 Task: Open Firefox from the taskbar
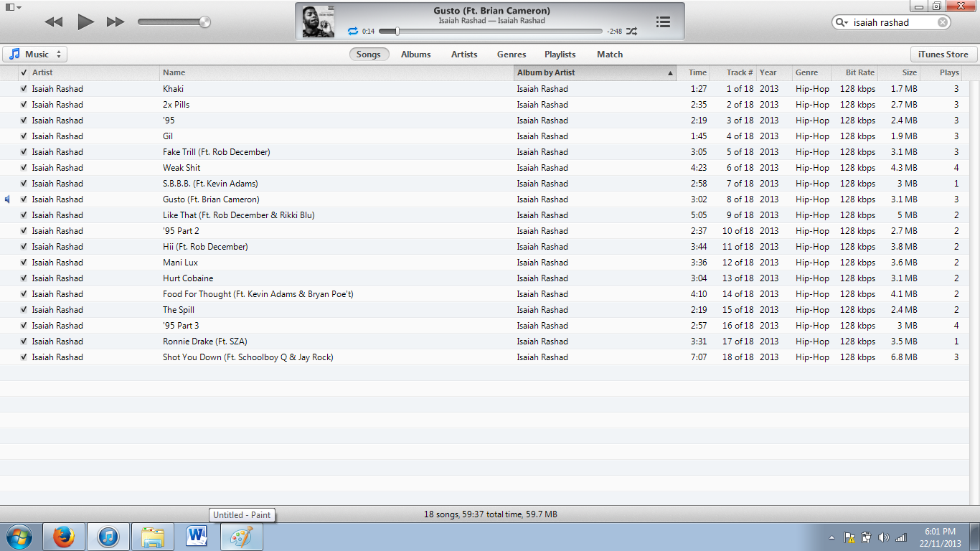pyautogui.click(x=65, y=537)
